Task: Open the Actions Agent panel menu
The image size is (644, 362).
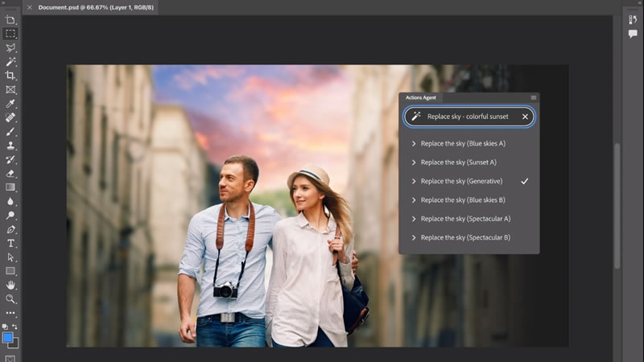Action: point(533,97)
